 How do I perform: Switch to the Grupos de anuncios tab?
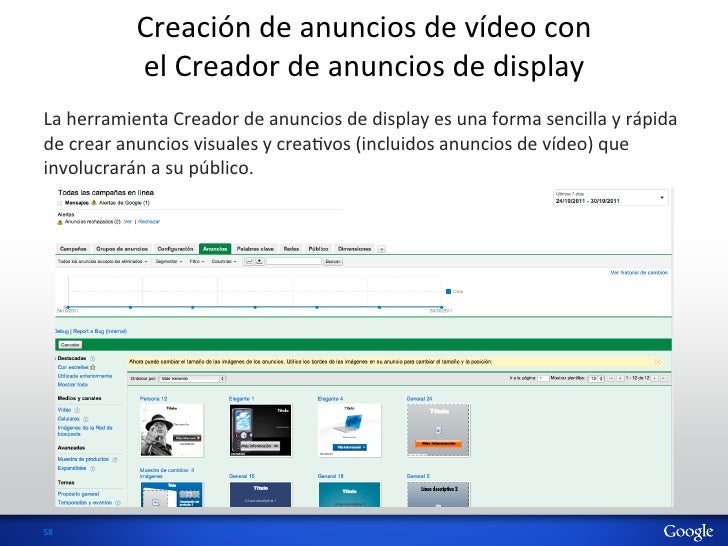tap(122, 249)
